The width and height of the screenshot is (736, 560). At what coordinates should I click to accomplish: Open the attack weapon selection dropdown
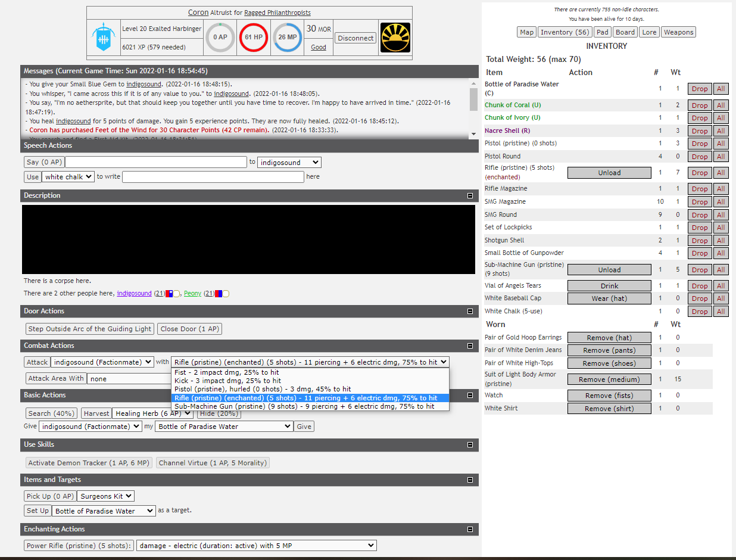pos(310,362)
